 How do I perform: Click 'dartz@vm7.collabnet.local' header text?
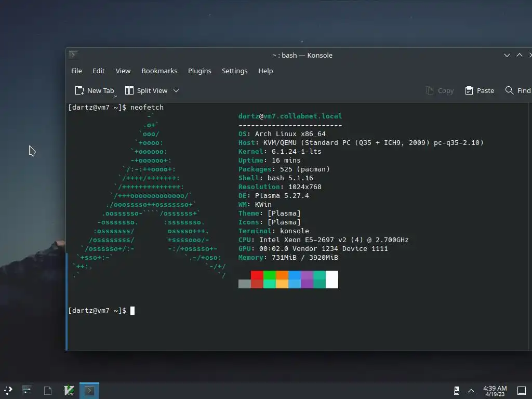pos(290,116)
